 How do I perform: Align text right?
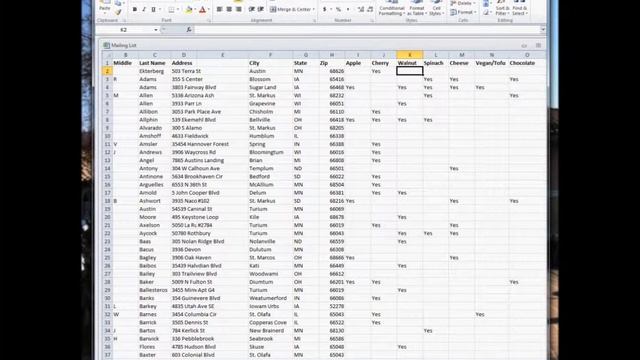(238, 9)
